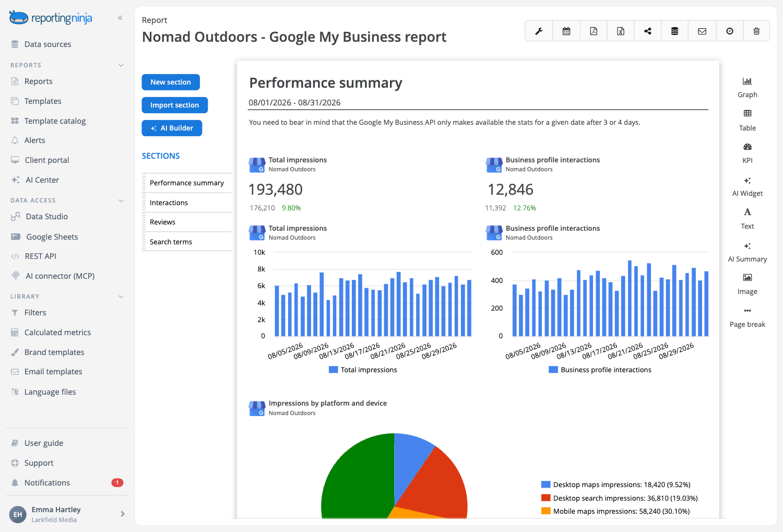Open the schedule clock icon
The image size is (783, 532).
730,31
